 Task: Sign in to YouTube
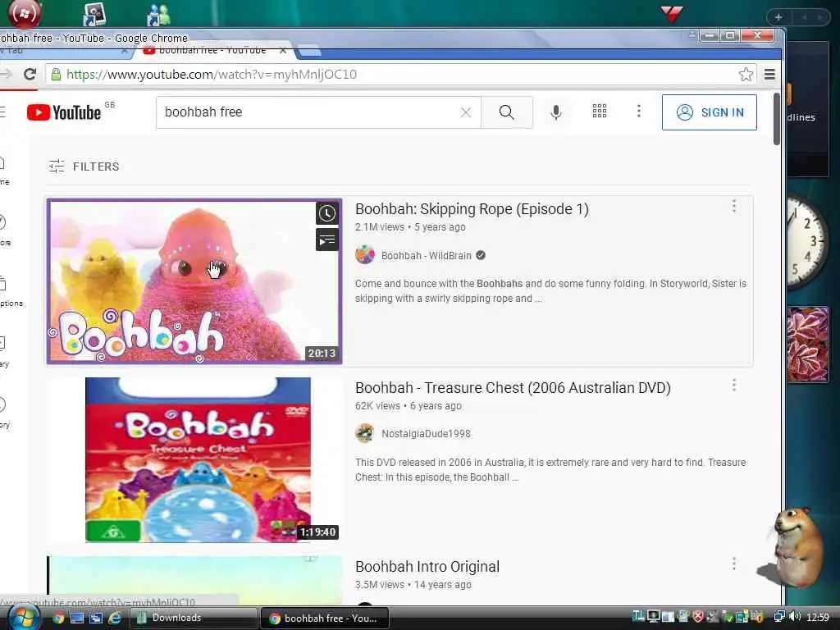coord(710,112)
